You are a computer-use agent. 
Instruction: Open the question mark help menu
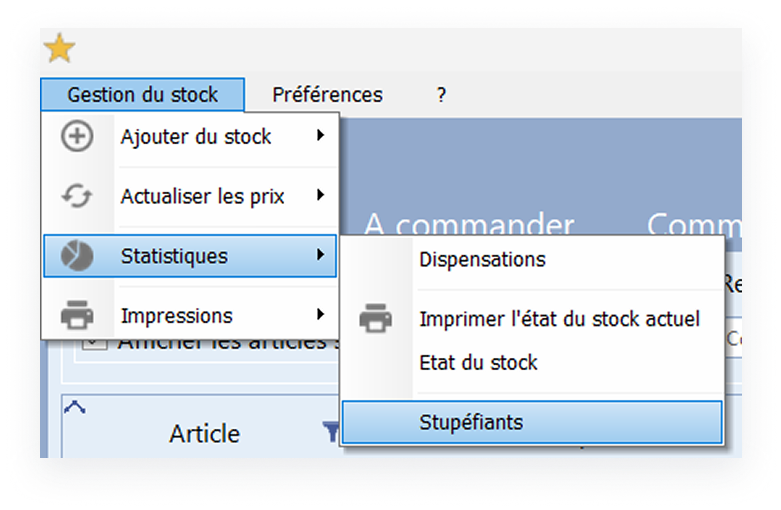441,95
